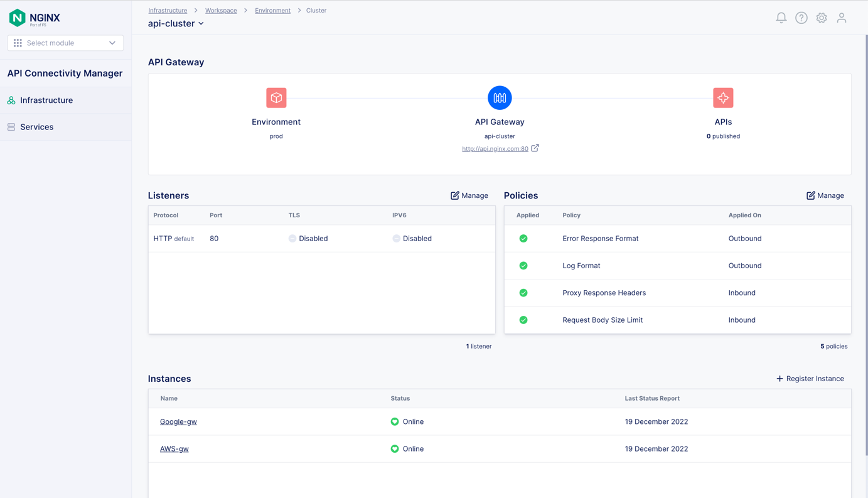Open the user profile icon
868x498 pixels.
(x=841, y=18)
